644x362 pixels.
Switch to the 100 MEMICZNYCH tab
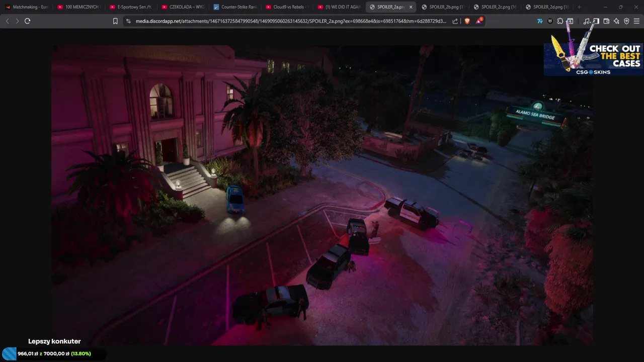pyautogui.click(x=78, y=7)
